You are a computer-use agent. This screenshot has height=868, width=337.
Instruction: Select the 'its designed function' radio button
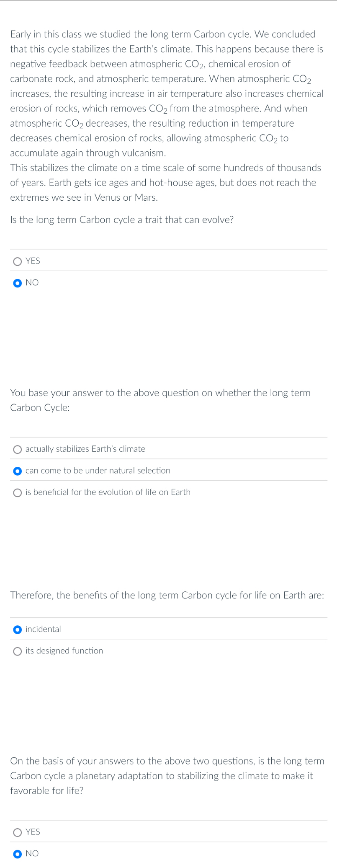(18, 651)
